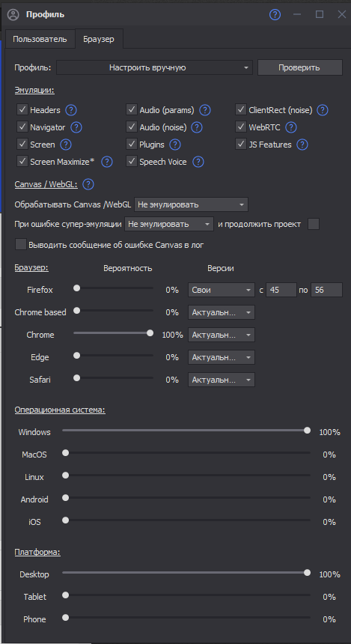Click help icon next to Canvas / WebGL
351x644 pixels.
(x=88, y=184)
